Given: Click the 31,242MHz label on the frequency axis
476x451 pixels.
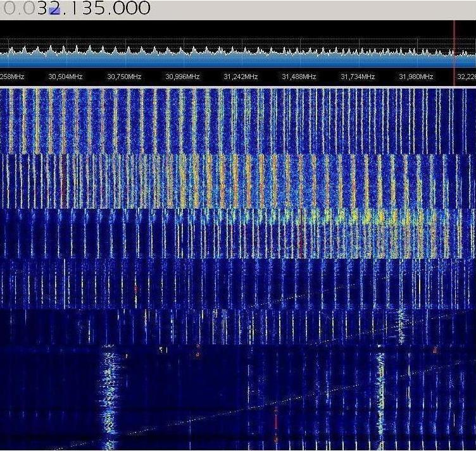Looking at the screenshot, I should pos(241,77).
